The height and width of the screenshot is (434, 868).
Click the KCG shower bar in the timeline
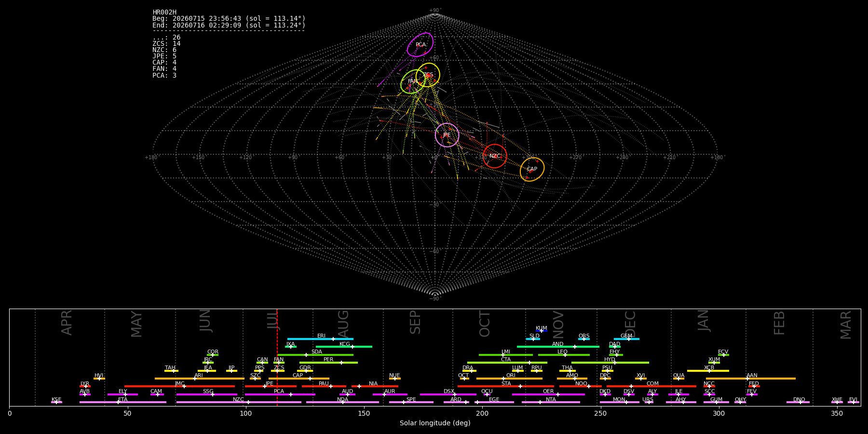344,347
